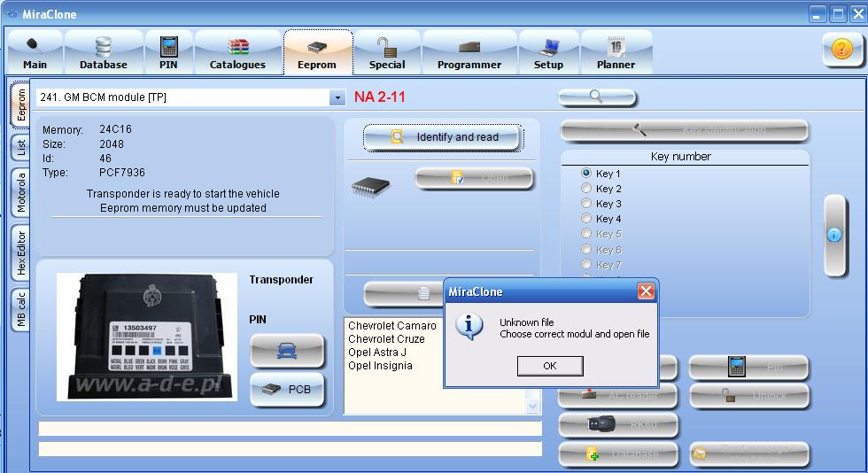Select the Key 1 radio button
The width and height of the screenshot is (868, 473).
pyautogui.click(x=586, y=173)
